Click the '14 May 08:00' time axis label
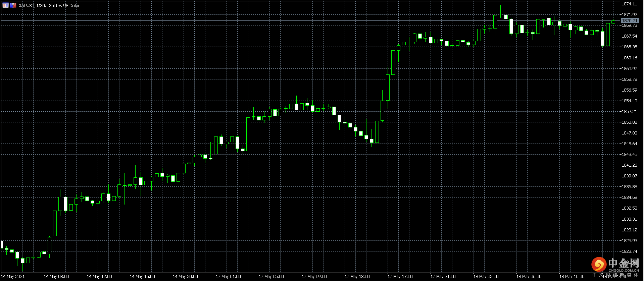The image size is (644, 281). coord(56,277)
